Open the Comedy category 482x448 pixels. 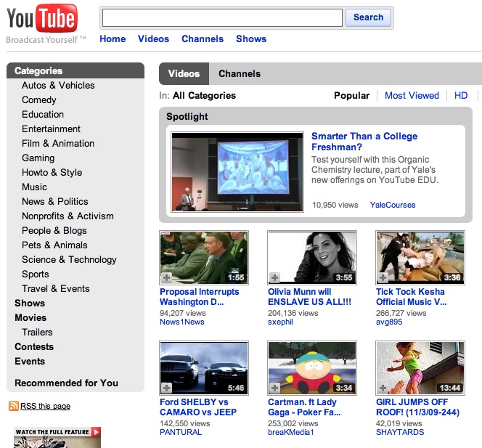coord(39,100)
